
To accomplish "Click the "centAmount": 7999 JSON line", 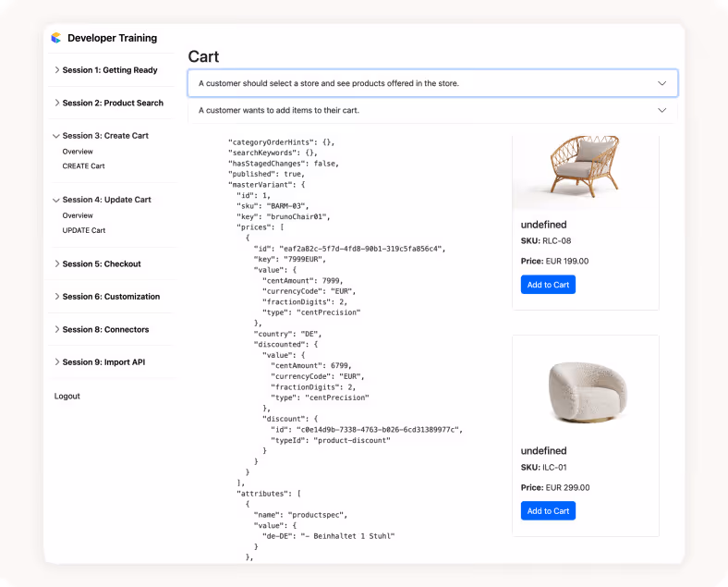I will tap(303, 280).
